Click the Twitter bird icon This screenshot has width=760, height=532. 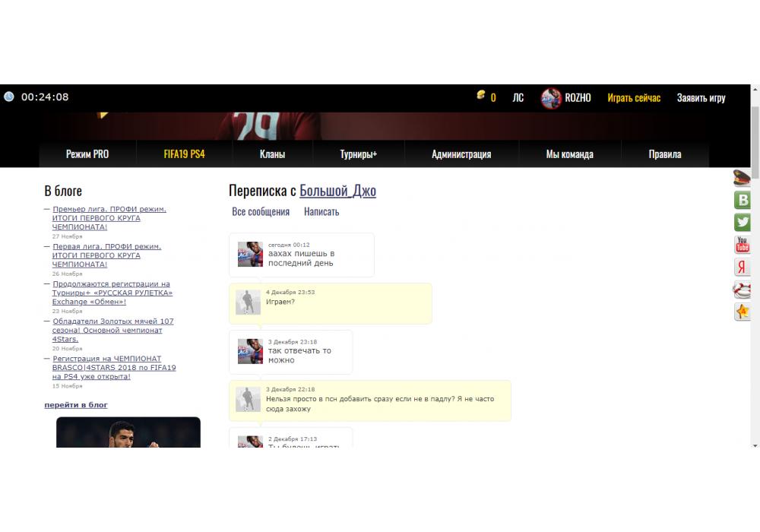[x=743, y=223]
